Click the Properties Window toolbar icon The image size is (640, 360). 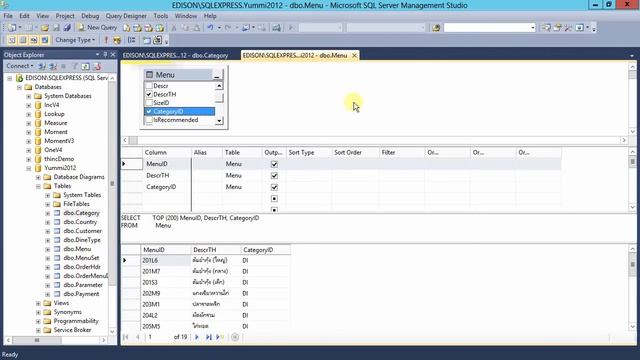[557, 28]
